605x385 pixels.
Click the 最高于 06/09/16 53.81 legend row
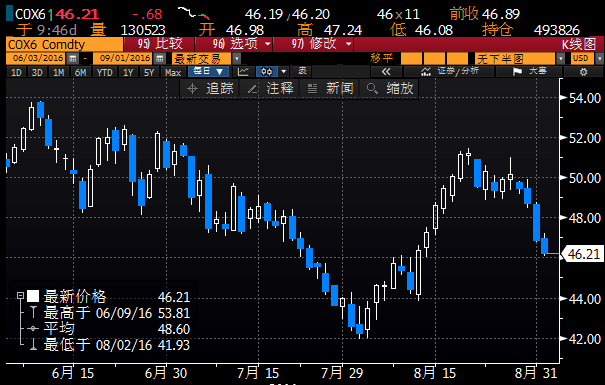click(x=110, y=313)
